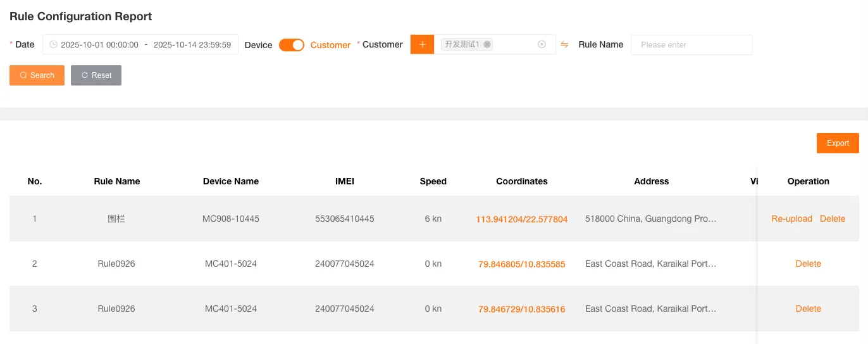868x344 pixels.
Task: Click the orange plus icon beside Customer
Action: [x=422, y=44]
